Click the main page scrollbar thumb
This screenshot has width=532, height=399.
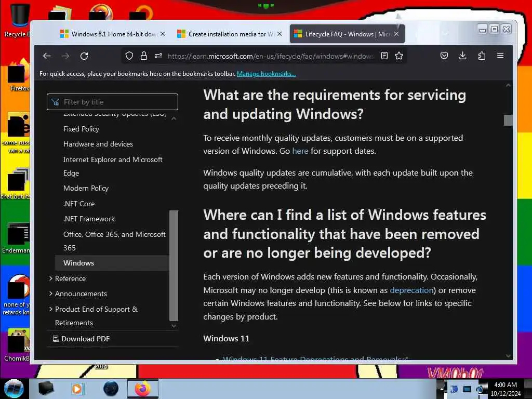tap(508, 120)
